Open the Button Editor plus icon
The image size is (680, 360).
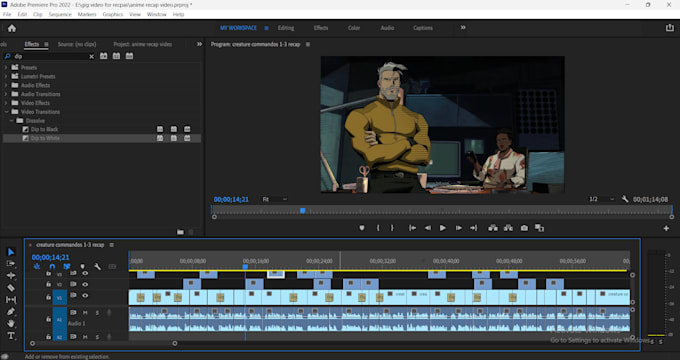[666, 229]
